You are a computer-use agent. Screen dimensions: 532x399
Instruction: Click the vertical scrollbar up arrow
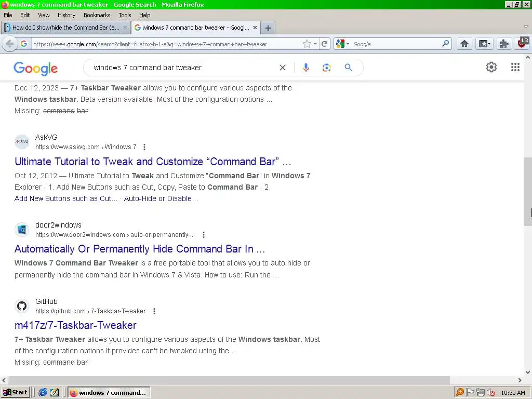(x=528, y=57)
